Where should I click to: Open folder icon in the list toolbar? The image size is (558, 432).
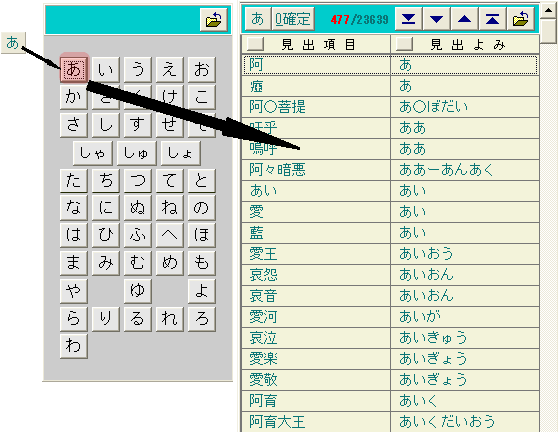tap(520, 19)
